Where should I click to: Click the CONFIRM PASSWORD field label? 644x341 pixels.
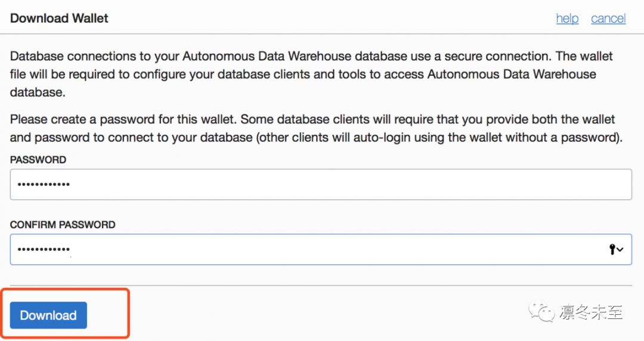point(63,225)
